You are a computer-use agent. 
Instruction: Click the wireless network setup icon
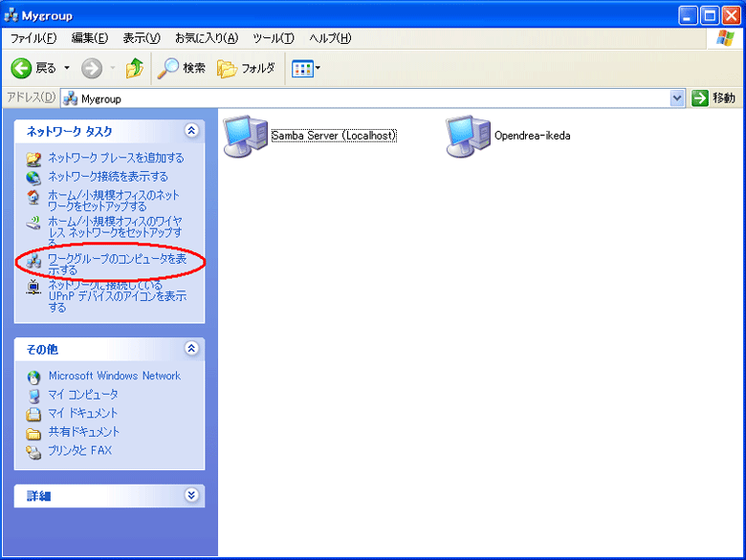coord(33,223)
